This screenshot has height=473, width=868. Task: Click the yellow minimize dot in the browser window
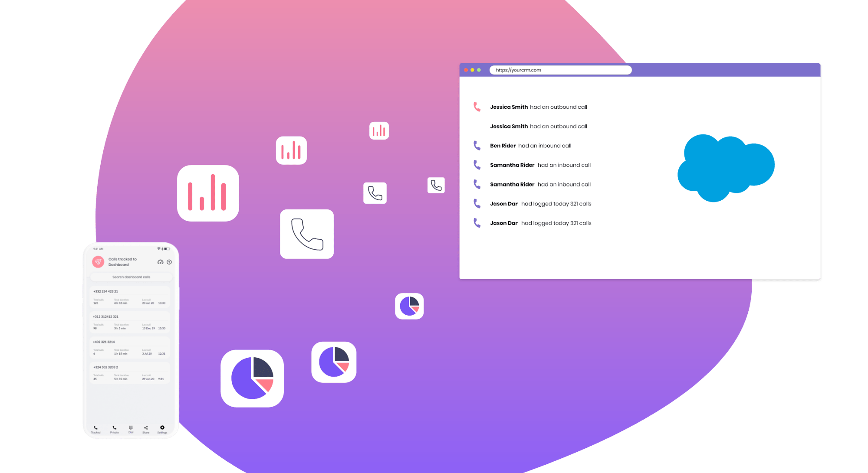point(473,70)
